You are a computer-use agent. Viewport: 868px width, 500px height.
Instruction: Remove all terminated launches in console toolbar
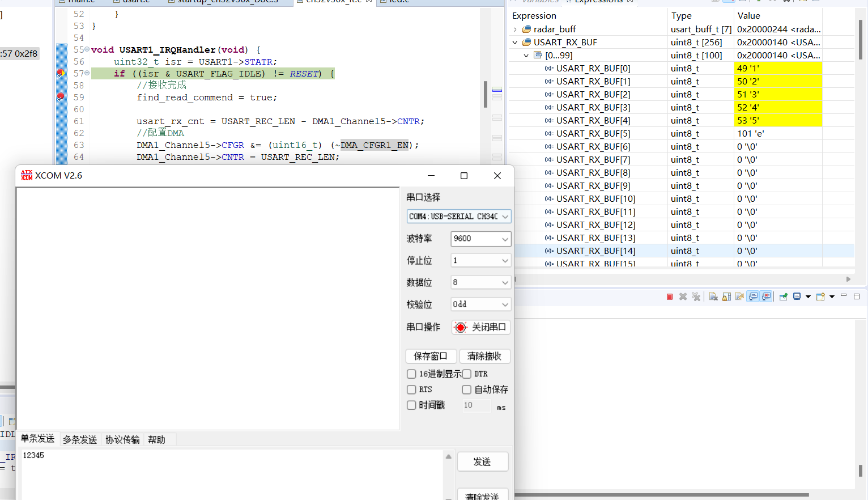pyautogui.click(x=696, y=296)
